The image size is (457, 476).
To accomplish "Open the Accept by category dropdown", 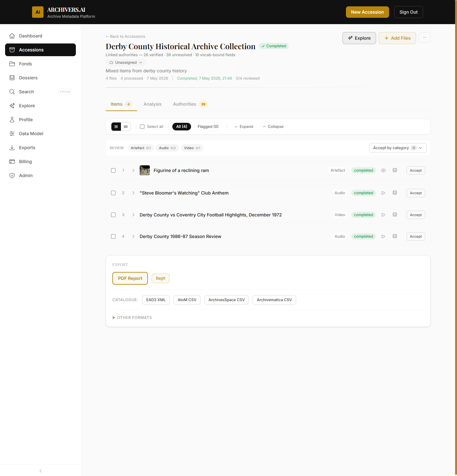I will click(x=398, y=148).
